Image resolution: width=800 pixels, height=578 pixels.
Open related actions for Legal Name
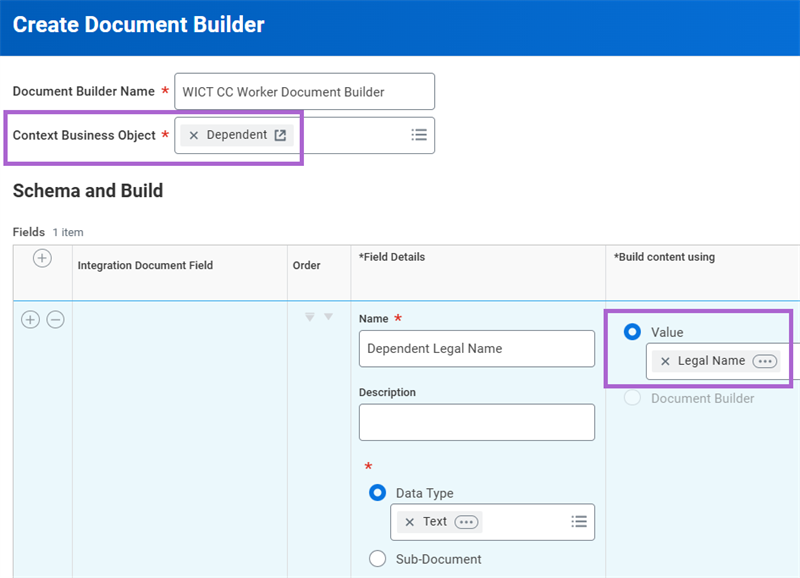[765, 361]
